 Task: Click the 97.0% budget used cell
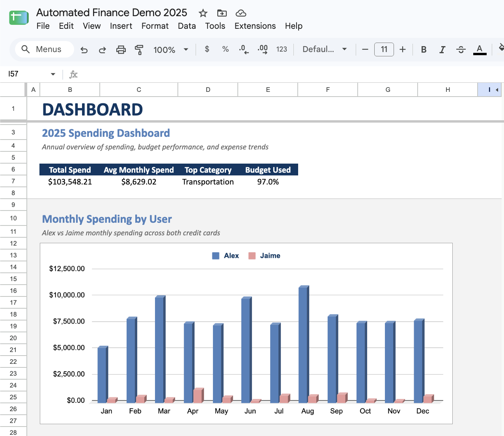268,182
